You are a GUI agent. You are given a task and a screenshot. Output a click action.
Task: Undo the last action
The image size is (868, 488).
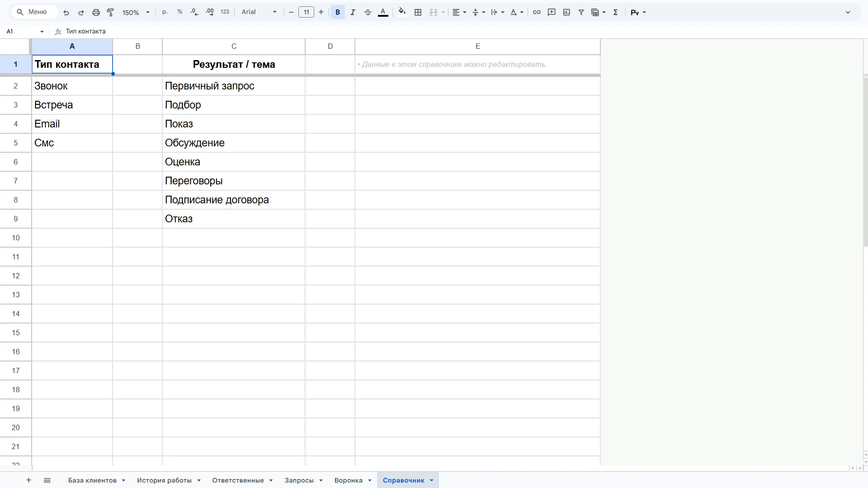pos(66,12)
